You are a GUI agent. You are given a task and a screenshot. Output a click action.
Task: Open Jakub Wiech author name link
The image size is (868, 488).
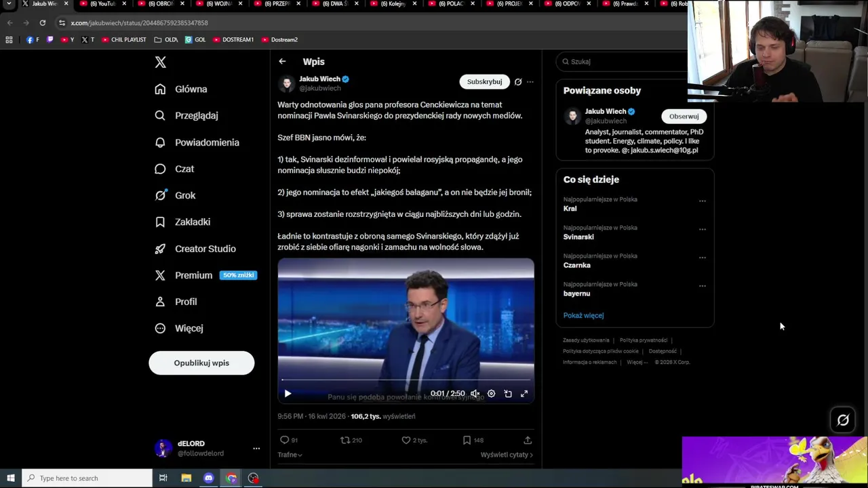(x=319, y=79)
